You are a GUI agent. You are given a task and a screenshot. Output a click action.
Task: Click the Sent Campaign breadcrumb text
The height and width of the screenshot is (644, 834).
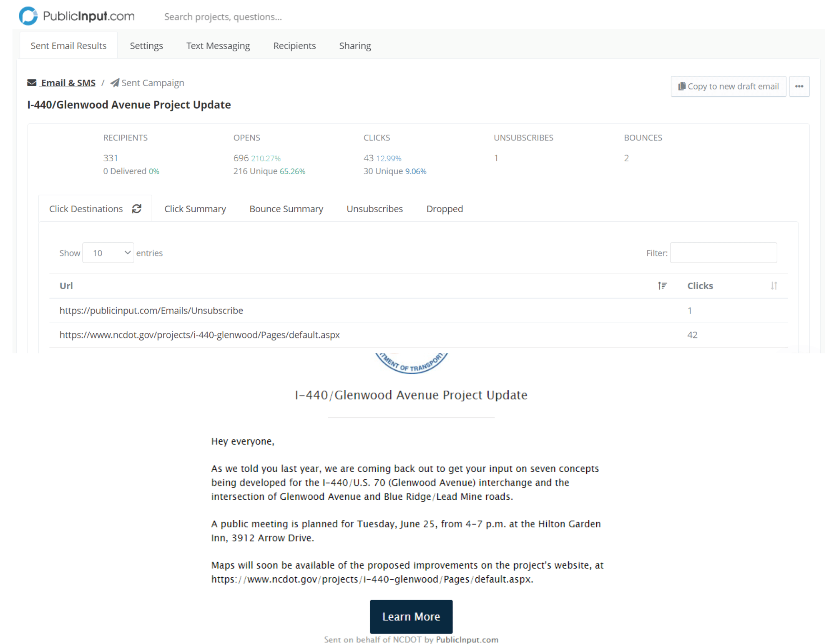tap(153, 83)
